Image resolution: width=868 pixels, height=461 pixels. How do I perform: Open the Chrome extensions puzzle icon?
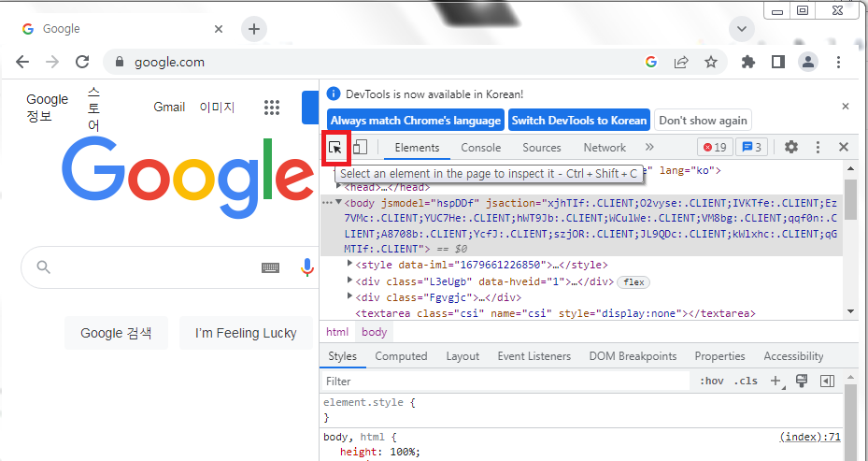748,63
